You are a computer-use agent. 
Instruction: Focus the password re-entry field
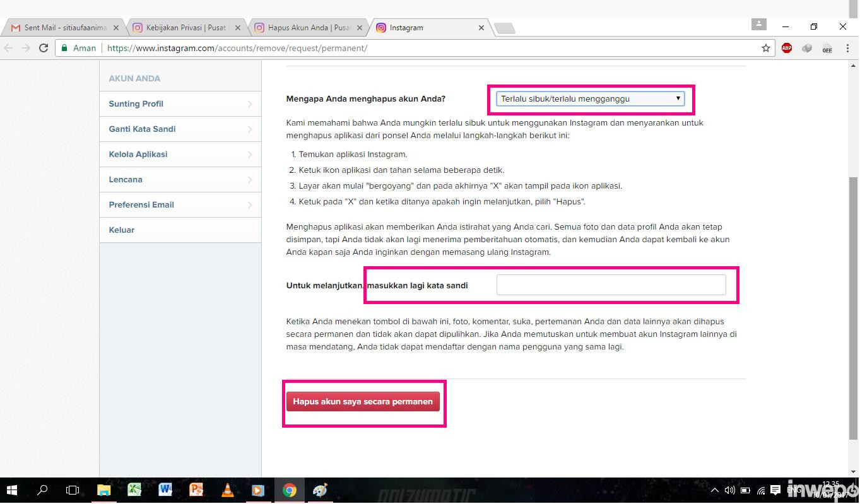click(x=611, y=285)
